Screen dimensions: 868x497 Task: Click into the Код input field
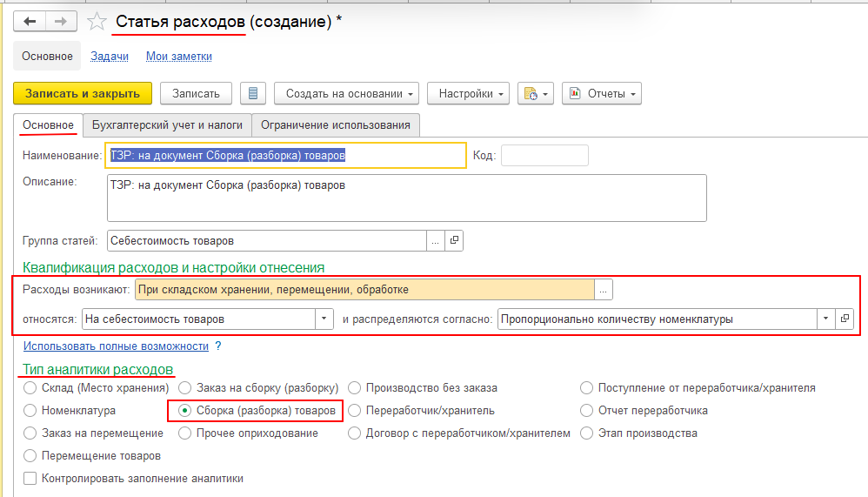click(x=544, y=155)
